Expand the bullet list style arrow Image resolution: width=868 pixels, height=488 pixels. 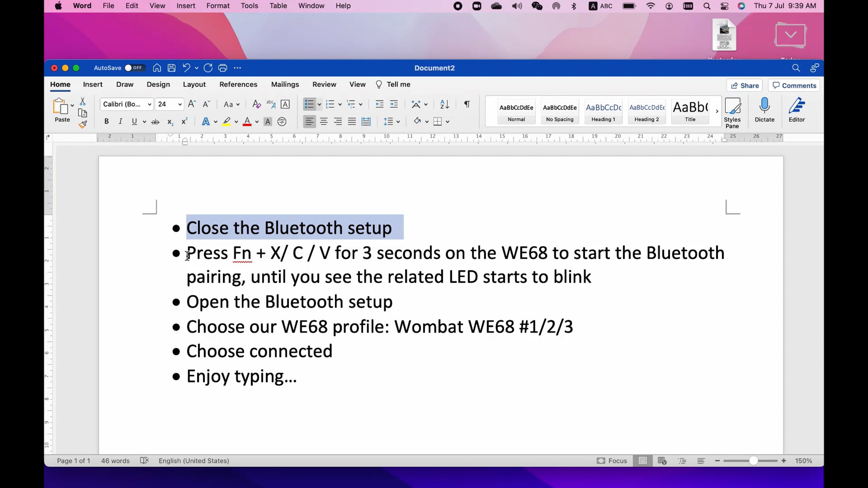[x=319, y=104]
